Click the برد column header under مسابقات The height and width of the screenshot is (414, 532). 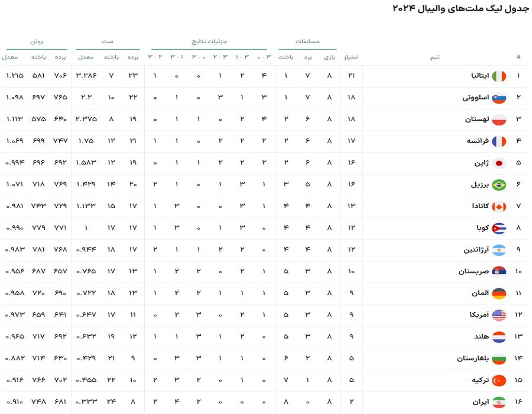pos(308,57)
